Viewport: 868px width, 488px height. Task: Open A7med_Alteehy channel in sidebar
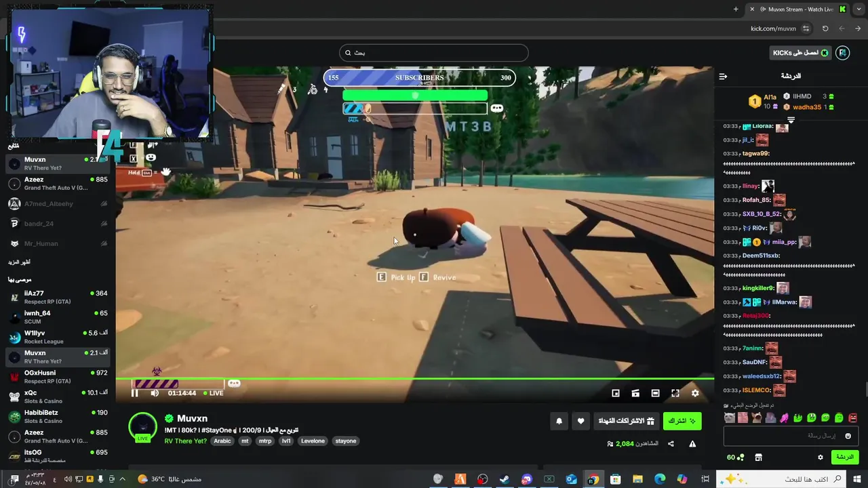click(x=58, y=203)
